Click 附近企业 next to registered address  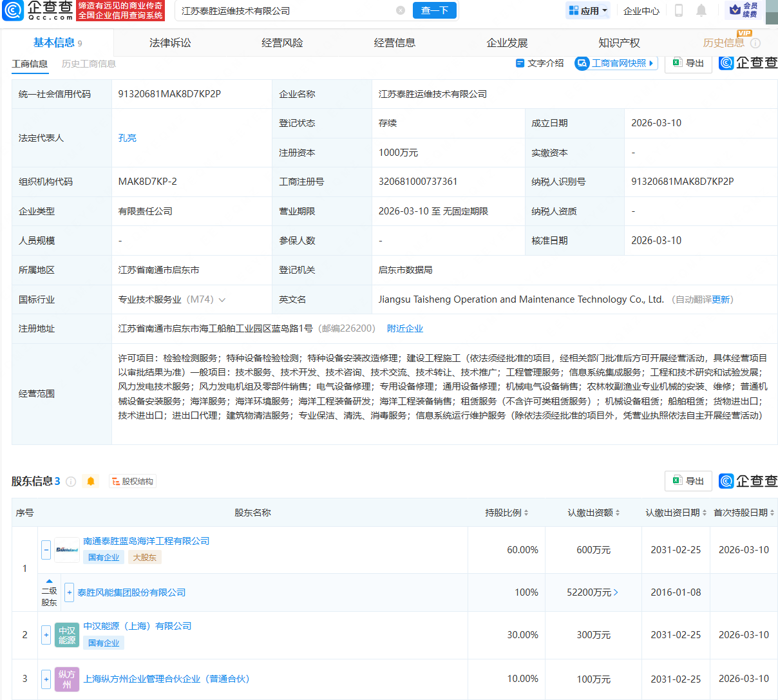(x=405, y=328)
